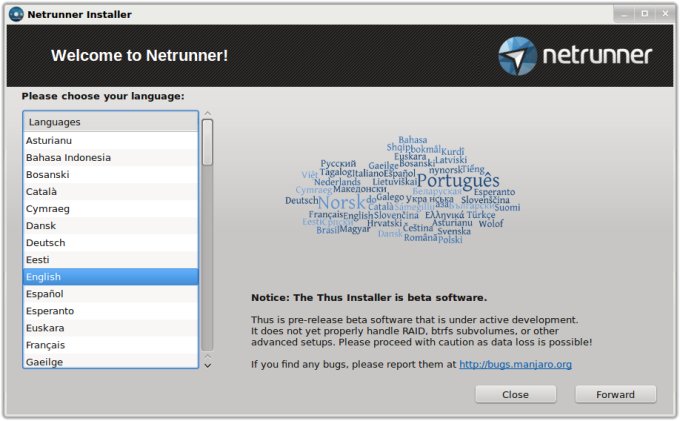This screenshot has width=680, height=421.
Task: Choose Bosanski in the language list
Action: tap(111, 174)
